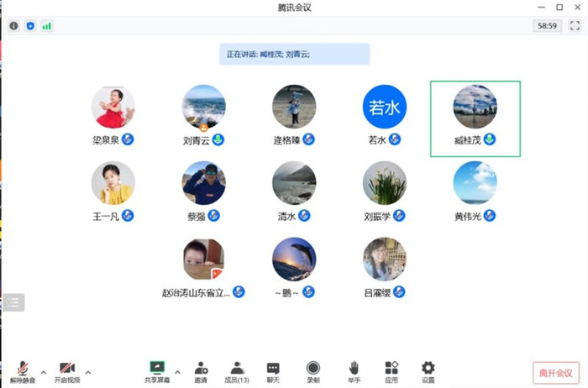Image resolution: width=588 pixels, height=388 pixels.
Task: Click the meeting info icon
Action: click(x=14, y=26)
